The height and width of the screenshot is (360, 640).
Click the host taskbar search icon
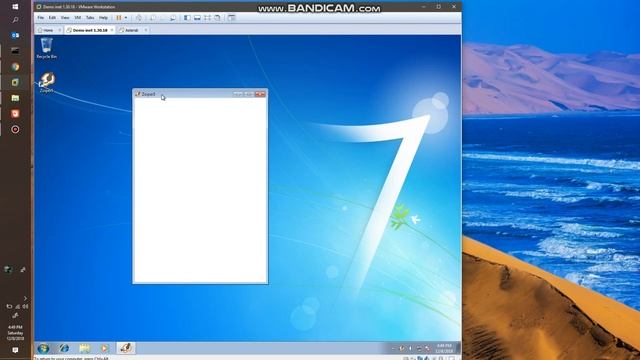(15, 20)
